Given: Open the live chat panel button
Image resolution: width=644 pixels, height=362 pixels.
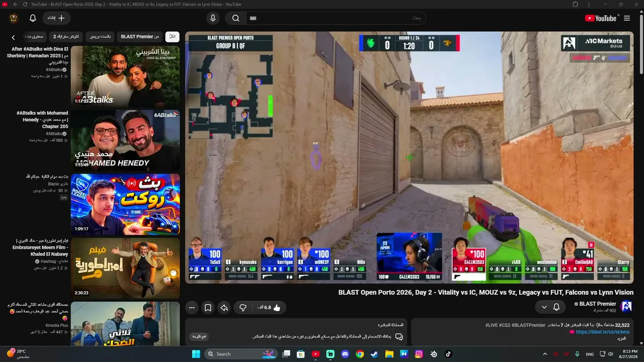Looking at the screenshot, I should pos(200,336).
